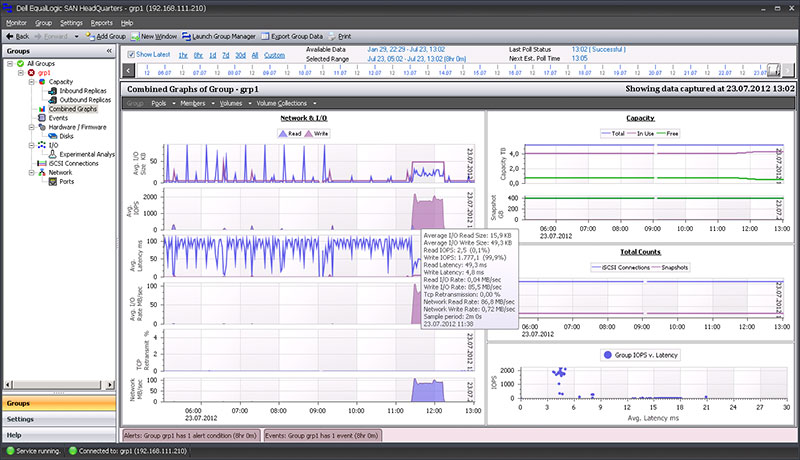Toggle the Show Latest checkbox
The width and height of the screenshot is (800, 460).
(x=131, y=55)
